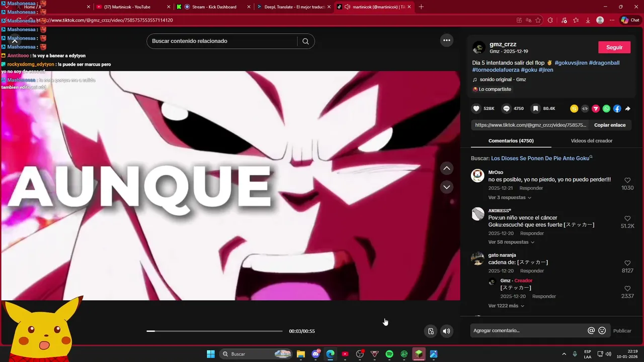
Task: Like gato naranja's comment
Action: click(x=627, y=263)
